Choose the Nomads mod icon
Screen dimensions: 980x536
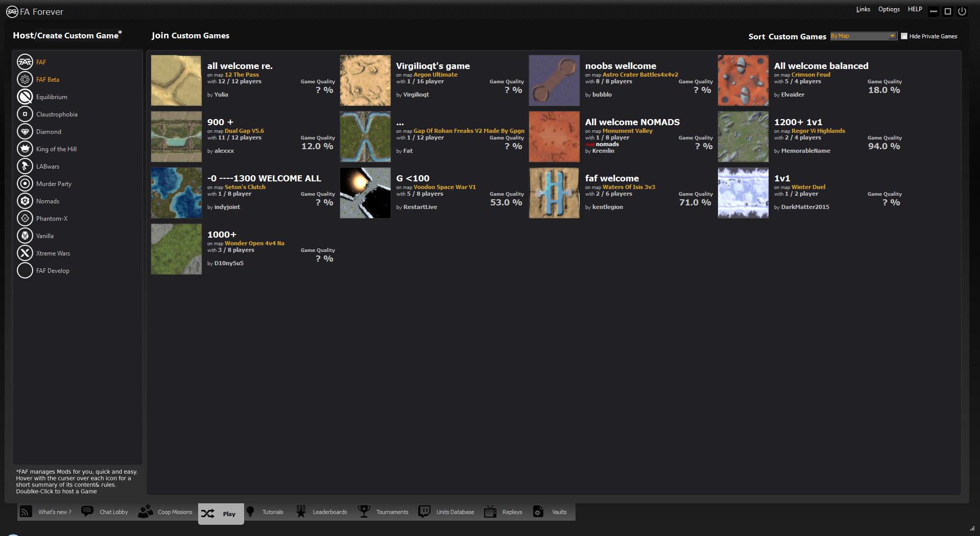click(x=25, y=201)
